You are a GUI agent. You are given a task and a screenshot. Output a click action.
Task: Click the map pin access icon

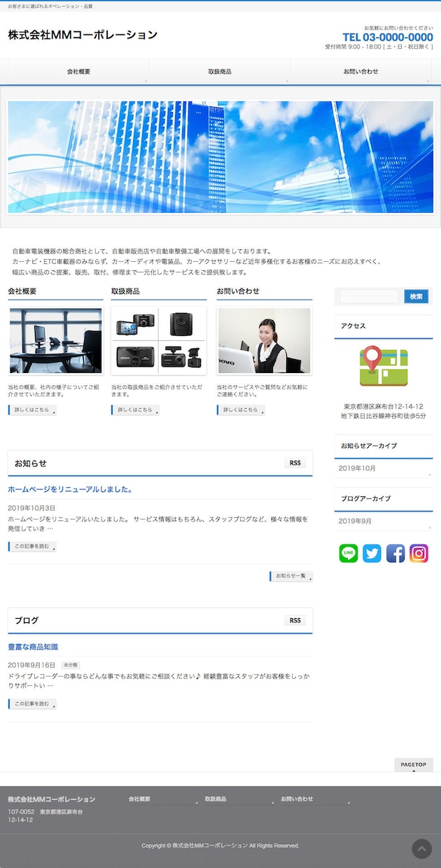click(x=384, y=367)
